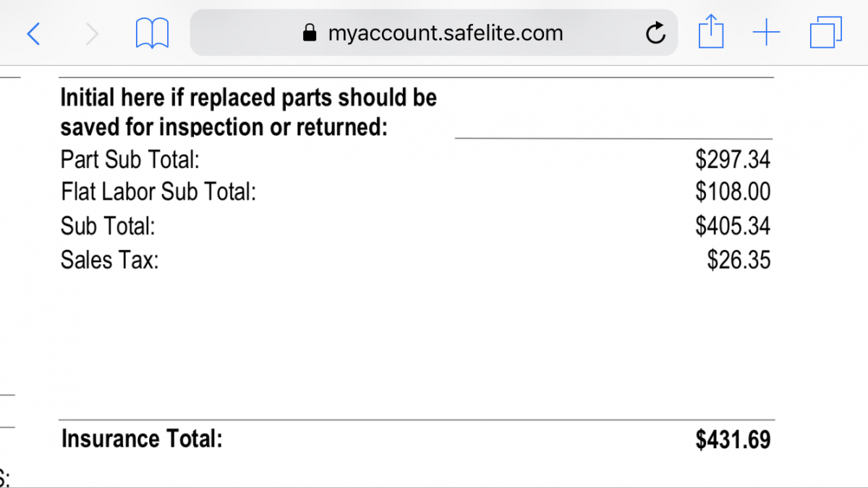The width and height of the screenshot is (868, 488).
Task: Open the bookmarks book icon
Action: [x=153, y=33]
